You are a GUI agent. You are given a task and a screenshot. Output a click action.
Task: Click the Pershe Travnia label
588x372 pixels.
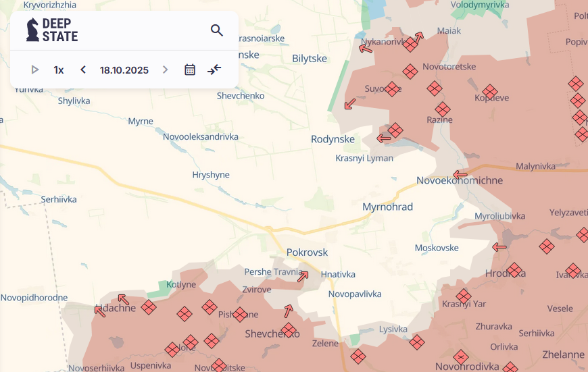pos(273,271)
